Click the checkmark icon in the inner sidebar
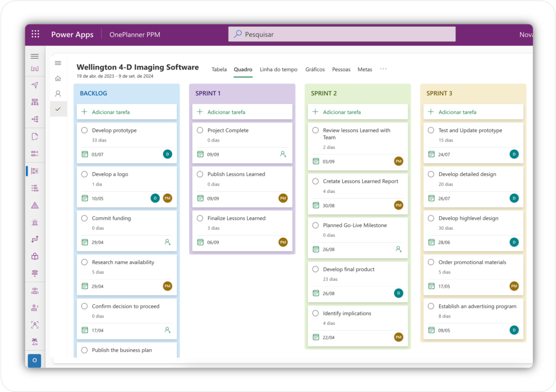Viewport: 556px width, 392px height. click(58, 108)
